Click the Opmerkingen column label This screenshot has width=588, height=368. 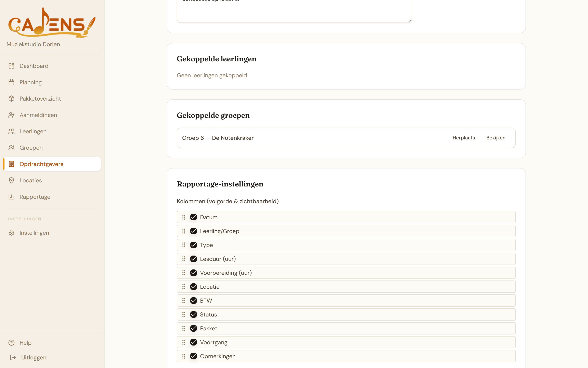[218, 356]
